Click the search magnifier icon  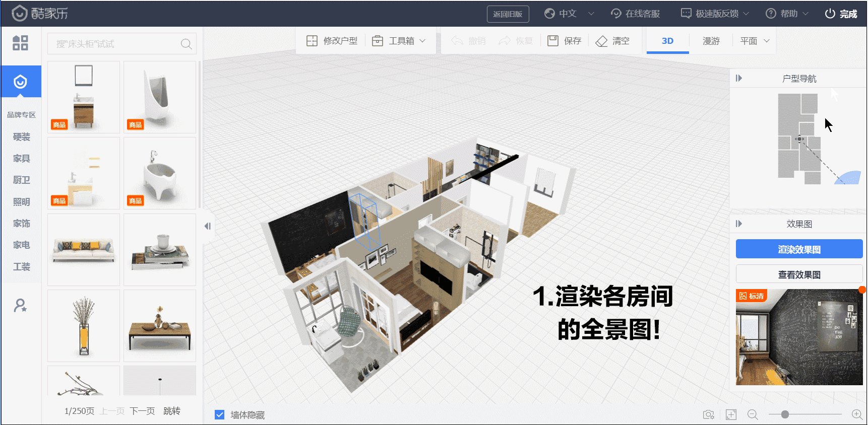tap(186, 44)
